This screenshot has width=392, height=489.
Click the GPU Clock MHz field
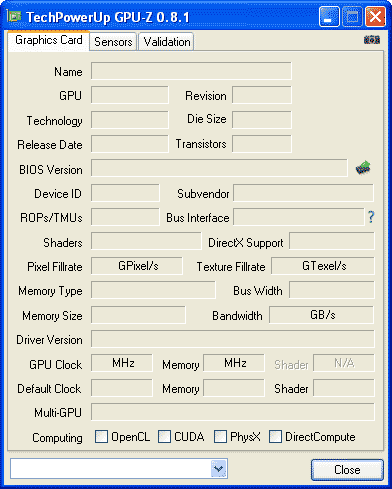point(122,363)
